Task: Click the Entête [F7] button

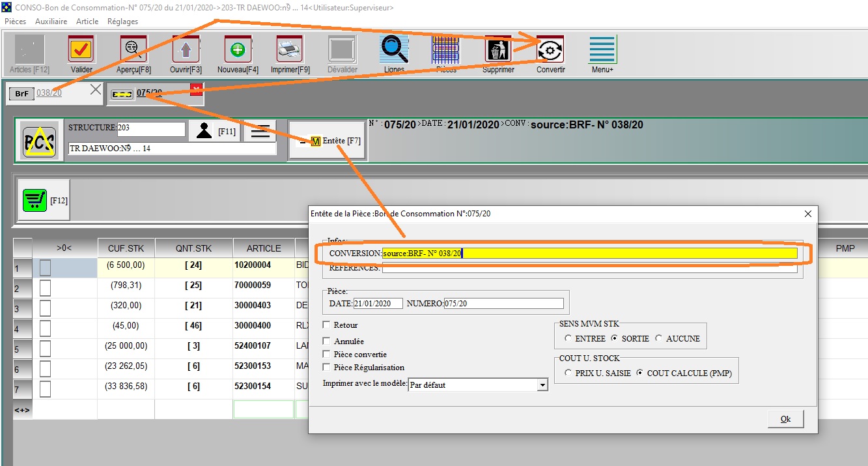Action: click(328, 141)
